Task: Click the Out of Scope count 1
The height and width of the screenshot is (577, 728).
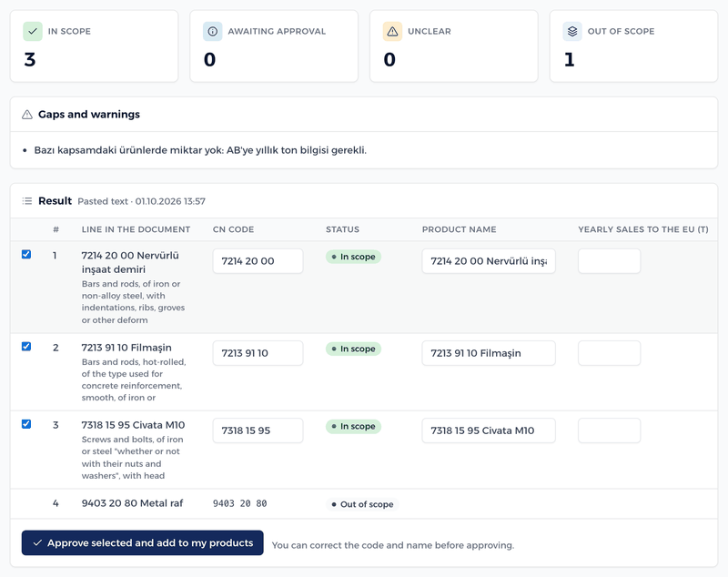Action: point(570,59)
